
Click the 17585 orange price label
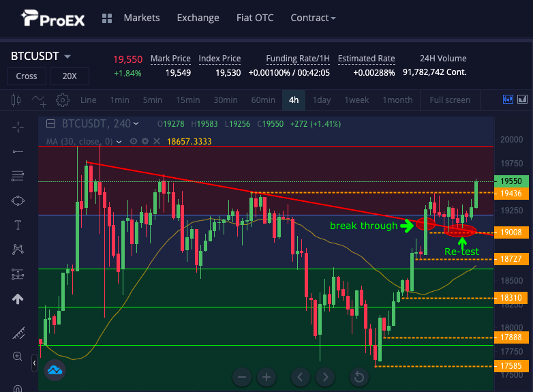tap(511, 366)
